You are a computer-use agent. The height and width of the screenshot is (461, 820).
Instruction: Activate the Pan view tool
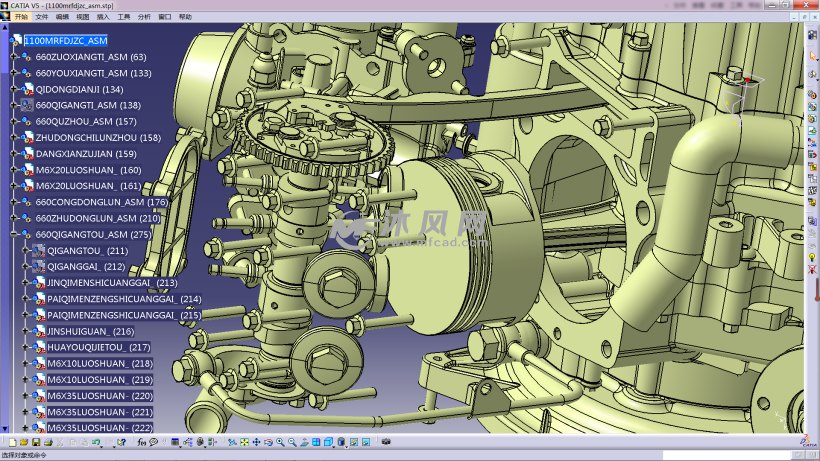pos(256,442)
